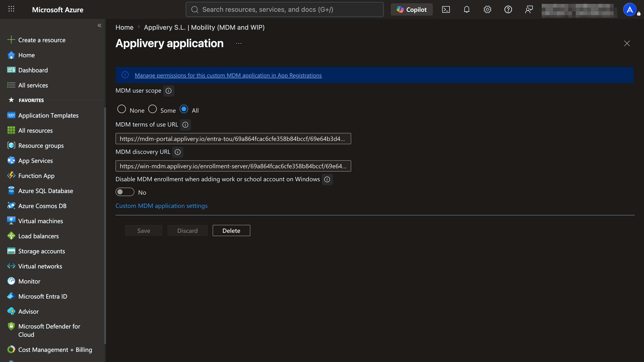Open Application Templates in favorites
This screenshot has height=362, width=644.
coord(43,115)
